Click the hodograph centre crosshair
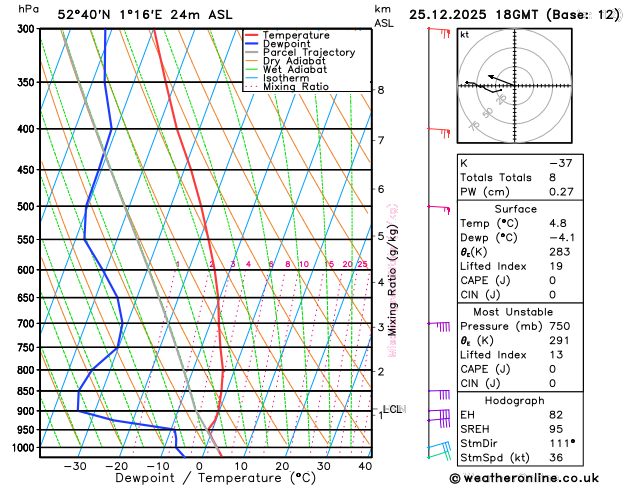Viewport: 629px width, 486px height. click(x=515, y=86)
